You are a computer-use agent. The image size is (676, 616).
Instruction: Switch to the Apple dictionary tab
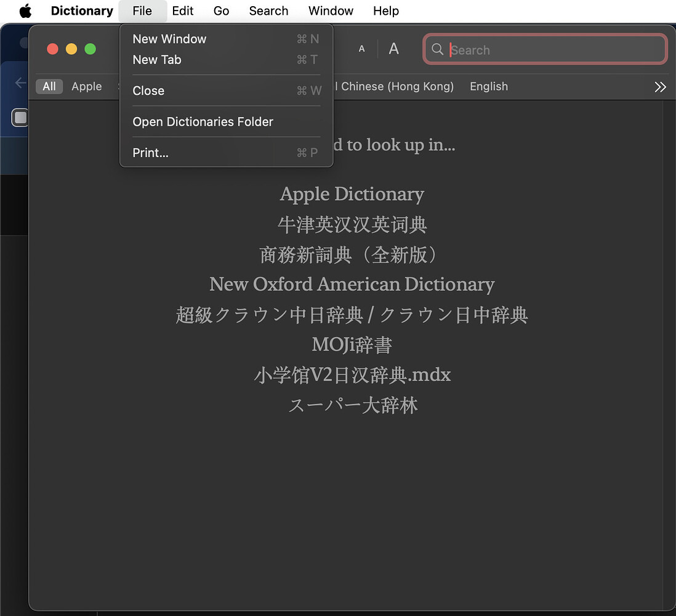(x=87, y=87)
